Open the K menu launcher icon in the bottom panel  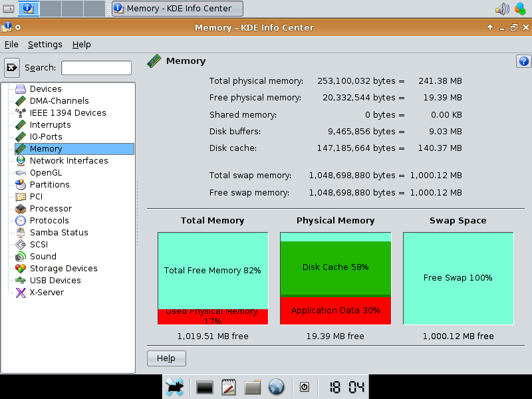175,387
